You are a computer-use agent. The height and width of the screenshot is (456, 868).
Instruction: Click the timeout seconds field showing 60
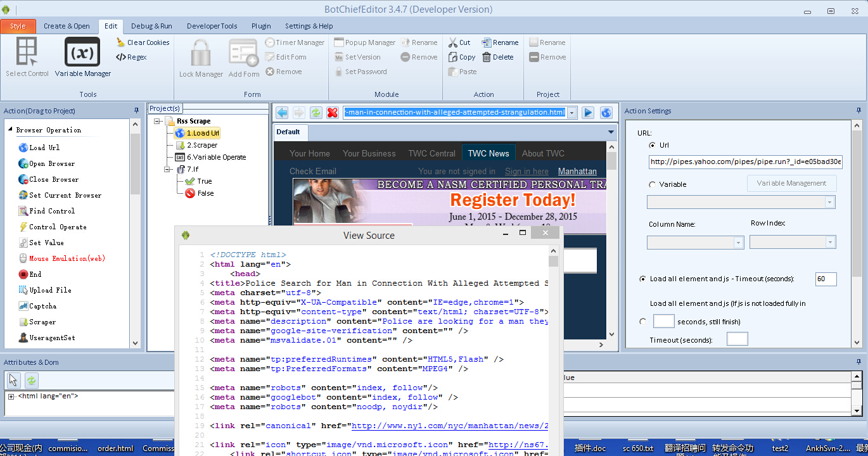826,279
